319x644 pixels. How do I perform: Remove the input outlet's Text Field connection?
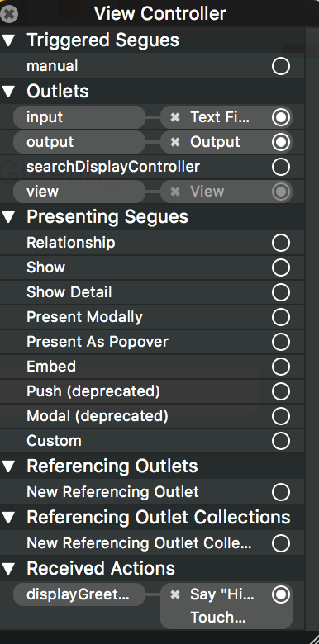[x=175, y=117]
